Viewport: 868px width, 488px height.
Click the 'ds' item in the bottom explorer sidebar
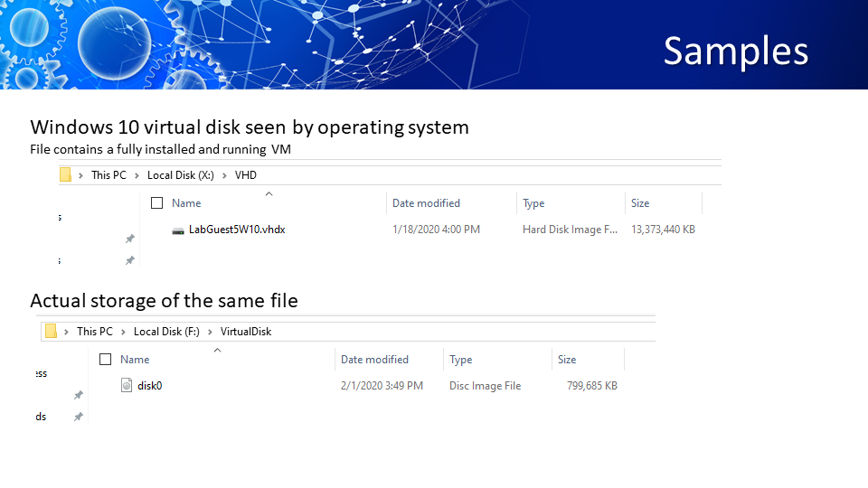41,417
